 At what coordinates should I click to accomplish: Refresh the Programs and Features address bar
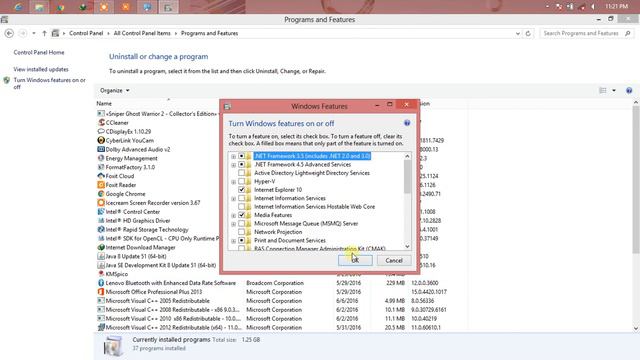click(528, 33)
